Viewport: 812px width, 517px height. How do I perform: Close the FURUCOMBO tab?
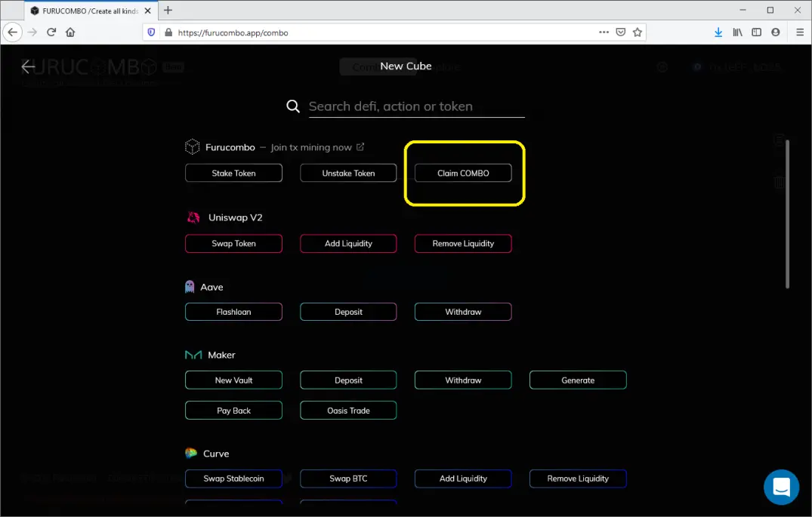[x=147, y=11]
